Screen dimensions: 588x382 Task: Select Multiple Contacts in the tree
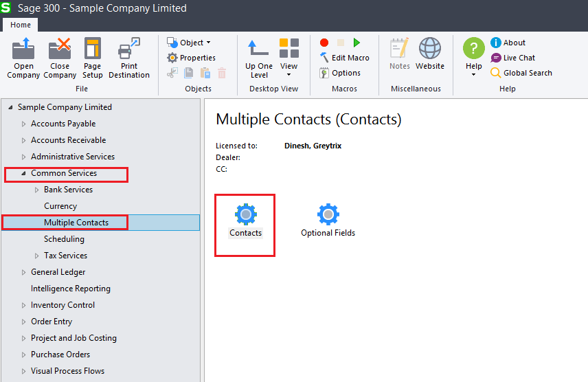click(76, 223)
